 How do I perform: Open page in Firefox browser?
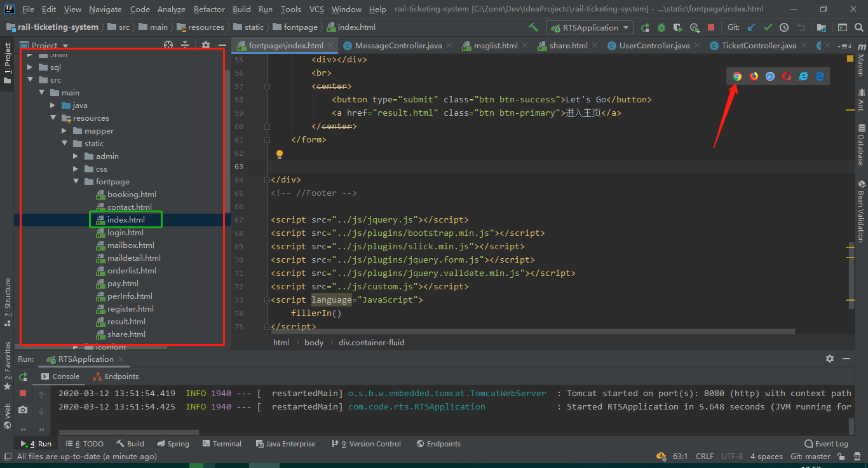[754, 76]
